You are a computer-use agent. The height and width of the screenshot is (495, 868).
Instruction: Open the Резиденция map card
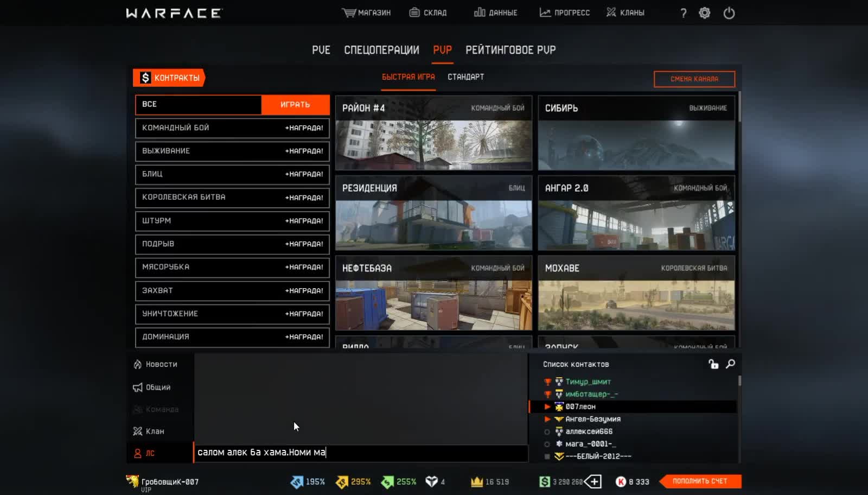pyautogui.click(x=433, y=213)
